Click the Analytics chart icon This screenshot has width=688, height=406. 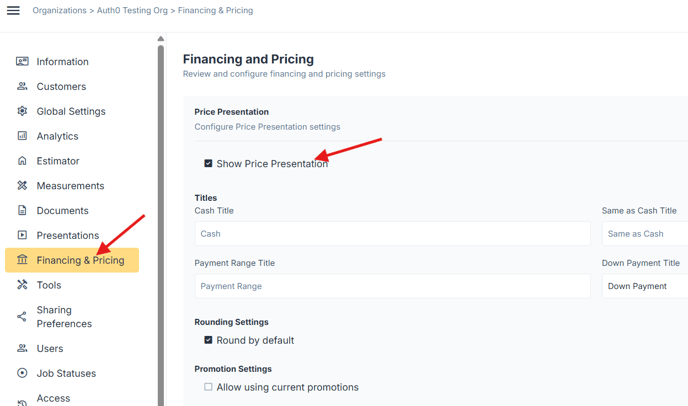pyautogui.click(x=22, y=136)
